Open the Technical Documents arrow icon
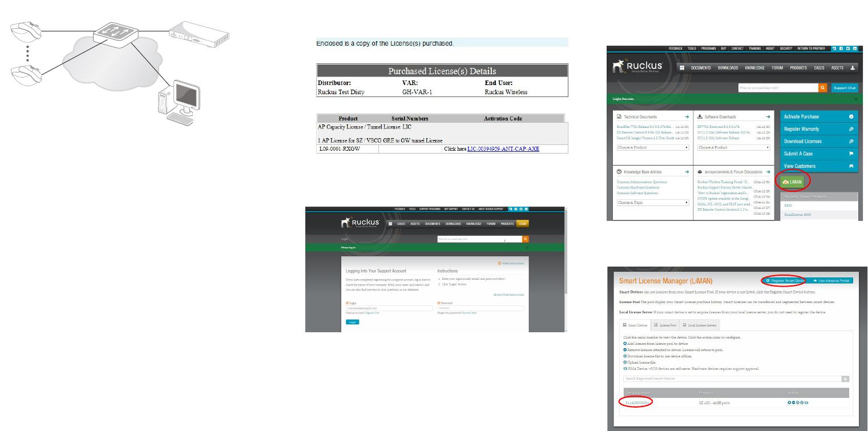868x431 pixels. tap(688, 116)
